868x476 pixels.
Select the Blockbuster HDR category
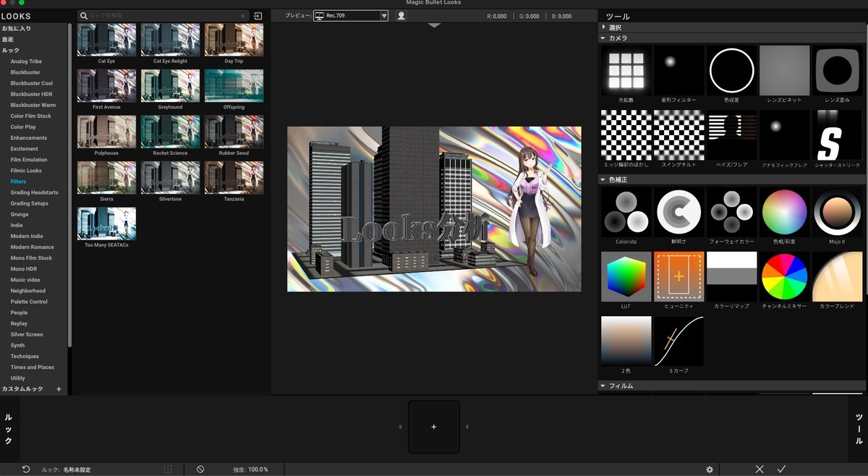tap(31, 94)
